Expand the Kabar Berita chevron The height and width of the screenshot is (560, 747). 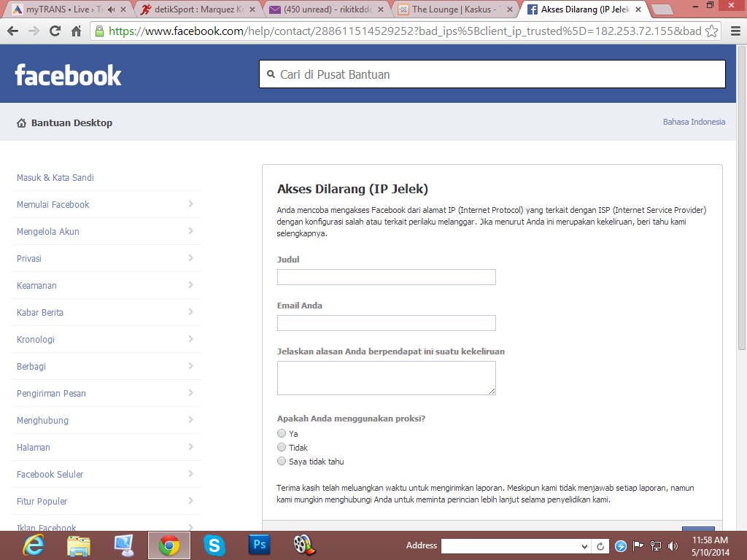190,312
